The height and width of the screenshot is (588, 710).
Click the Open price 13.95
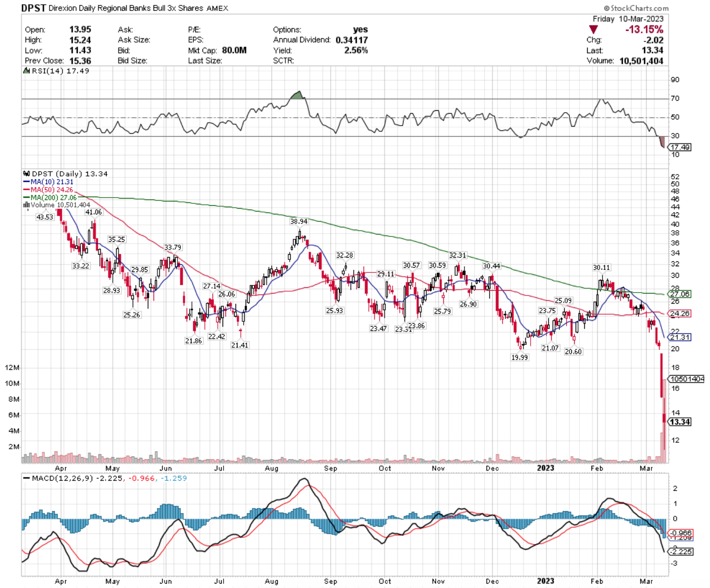click(x=80, y=29)
